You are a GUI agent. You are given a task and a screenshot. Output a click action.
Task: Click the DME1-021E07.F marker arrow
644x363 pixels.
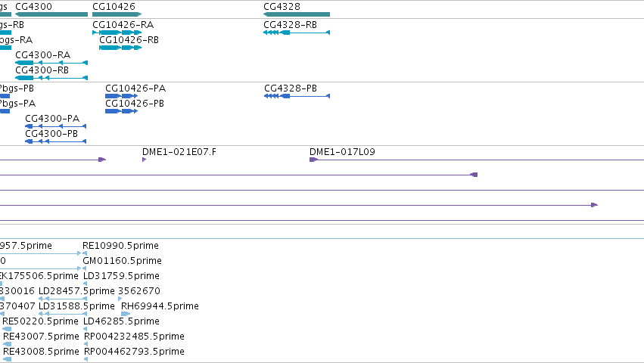[144, 160]
